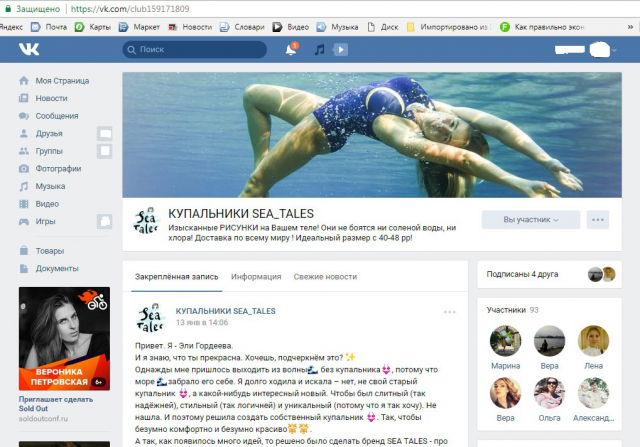Click the Sea Tales group logo in header
The height and width of the screenshot is (447, 640).
coord(146,221)
